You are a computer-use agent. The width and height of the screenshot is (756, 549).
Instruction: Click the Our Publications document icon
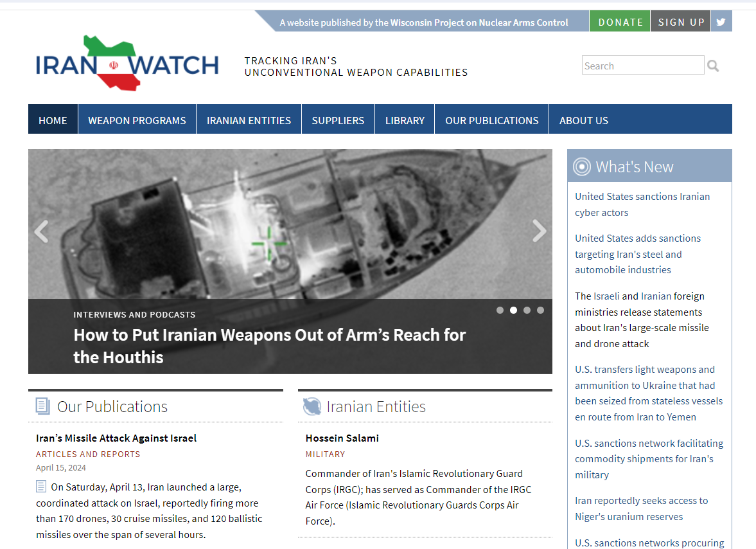click(x=42, y=406)
